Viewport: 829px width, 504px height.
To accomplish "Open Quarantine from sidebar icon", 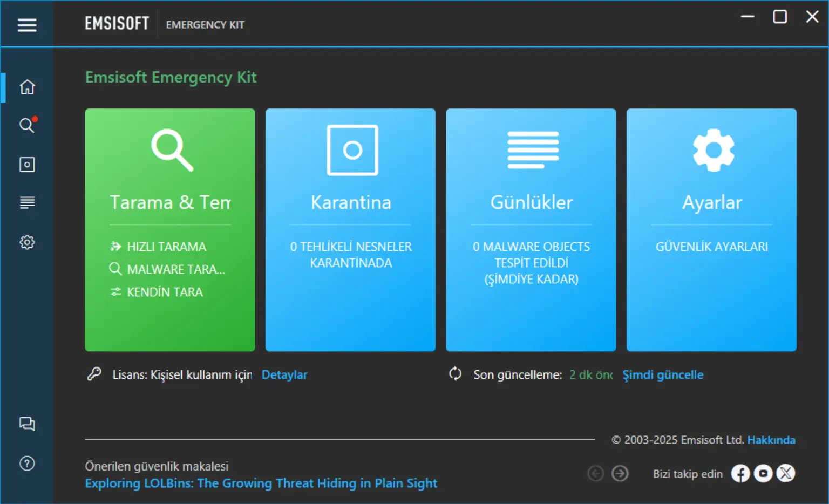I will [x=27, y=165].
